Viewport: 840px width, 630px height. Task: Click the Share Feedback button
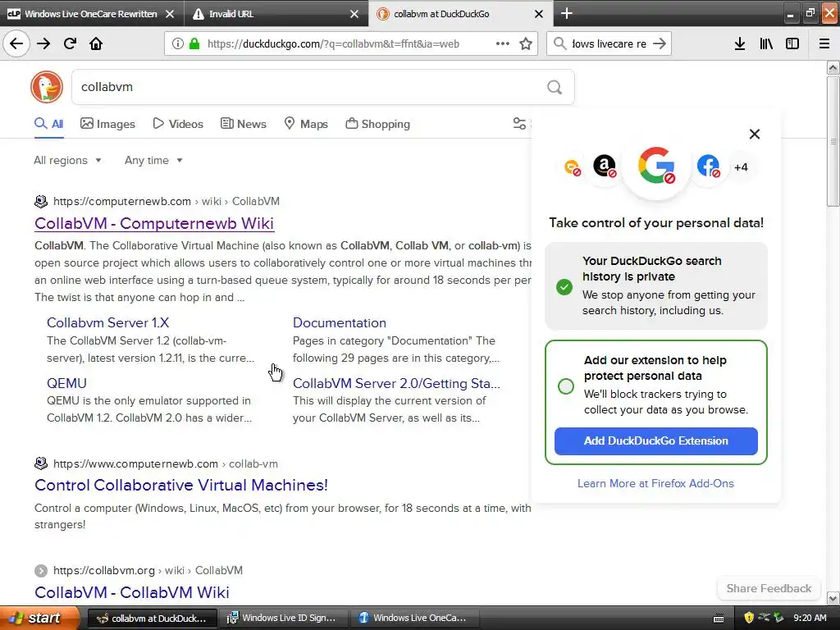pyautogui.click(x=769, y=588)
